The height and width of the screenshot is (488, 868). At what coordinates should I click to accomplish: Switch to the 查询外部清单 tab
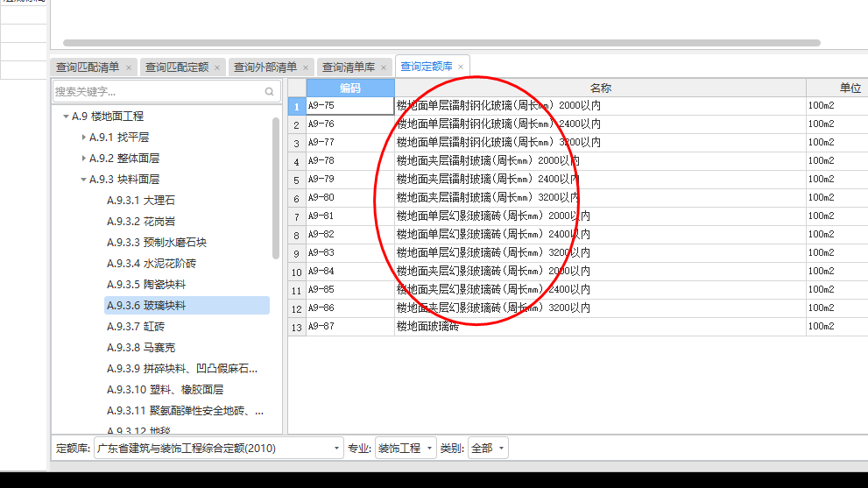(265, 67)
